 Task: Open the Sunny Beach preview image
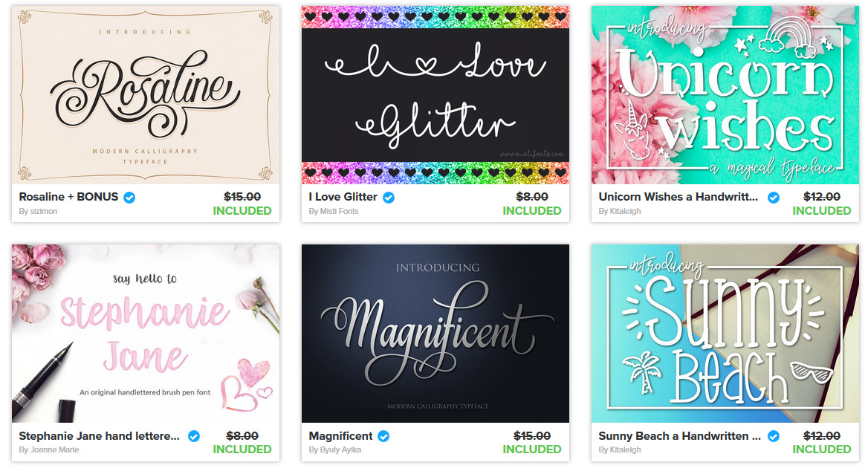click(725, 334)
